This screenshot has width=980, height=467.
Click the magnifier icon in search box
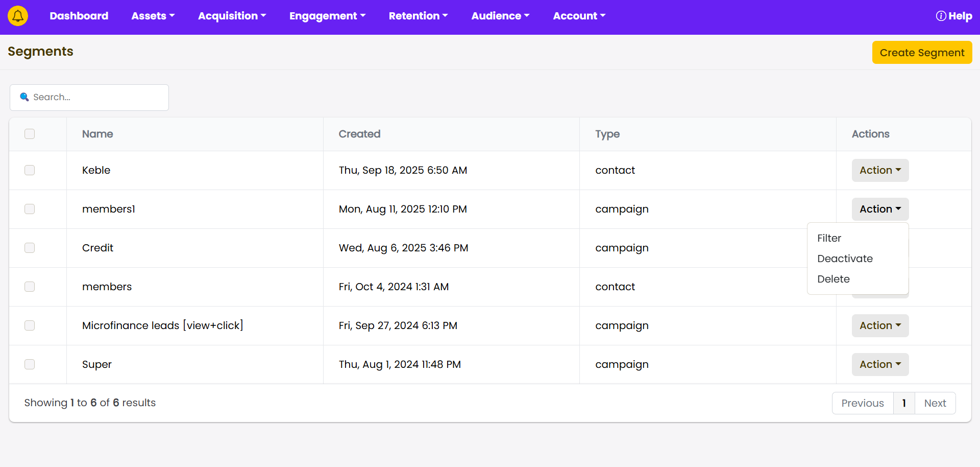pyautogui.click(x=24, y=97)
